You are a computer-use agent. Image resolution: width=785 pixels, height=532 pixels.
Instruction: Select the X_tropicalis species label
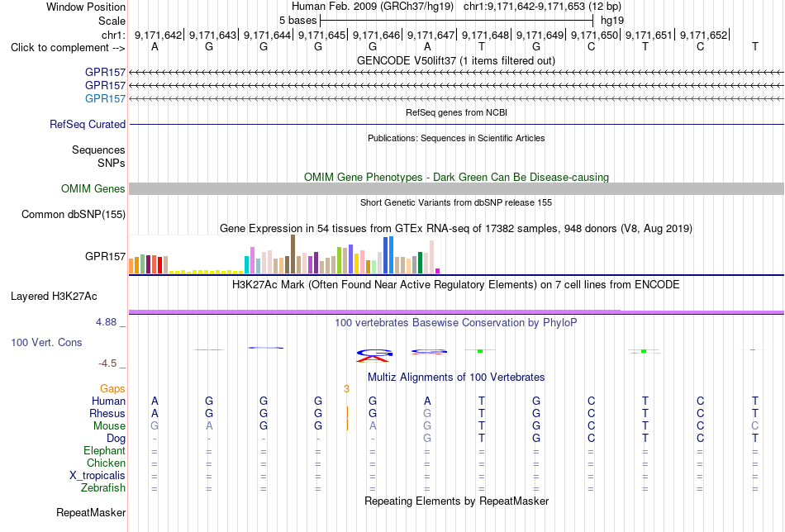[98, 476]
